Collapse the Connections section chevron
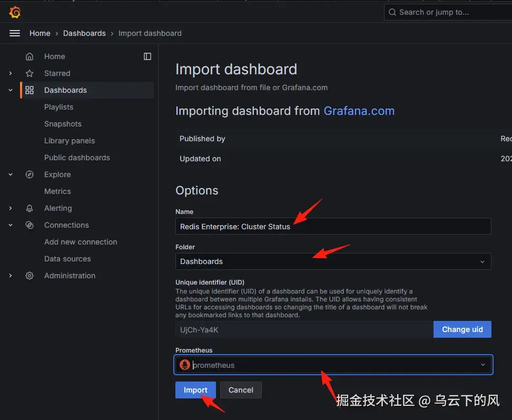This screenshot has height=420, width=512. (11, 225)
